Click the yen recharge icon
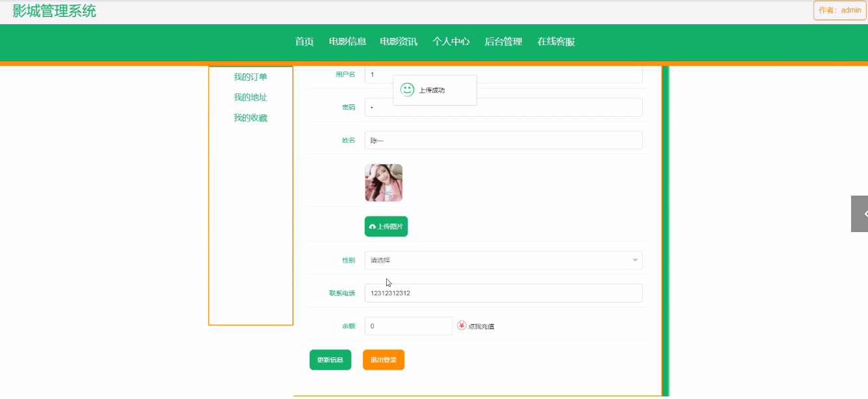Screen dimensions: 868x399 [x=462, y=325]
